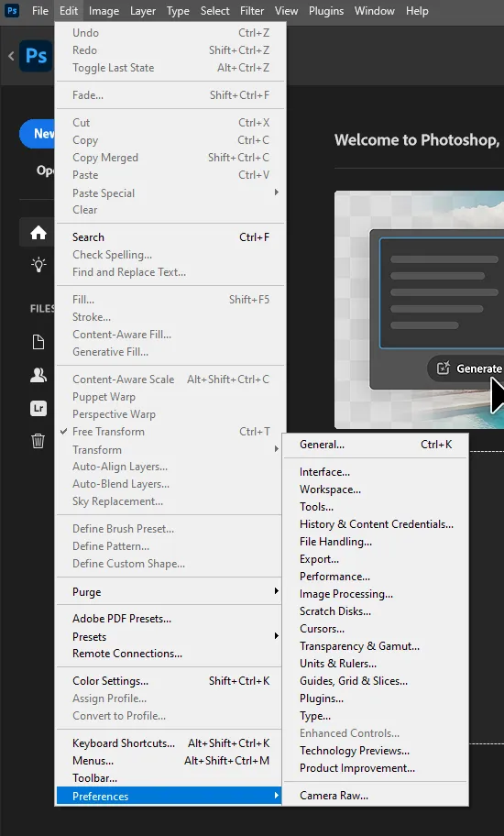Open Performance preferences

point(376,577)
